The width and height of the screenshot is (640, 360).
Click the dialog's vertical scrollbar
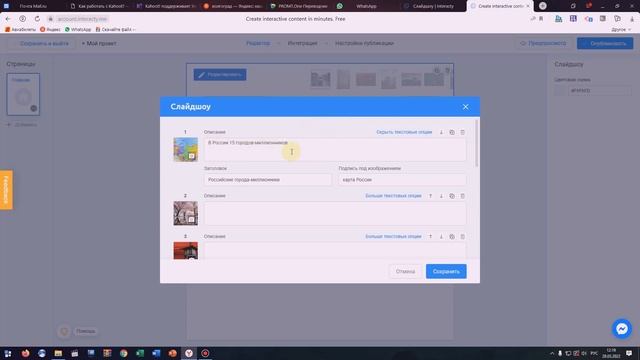[476, 143]
